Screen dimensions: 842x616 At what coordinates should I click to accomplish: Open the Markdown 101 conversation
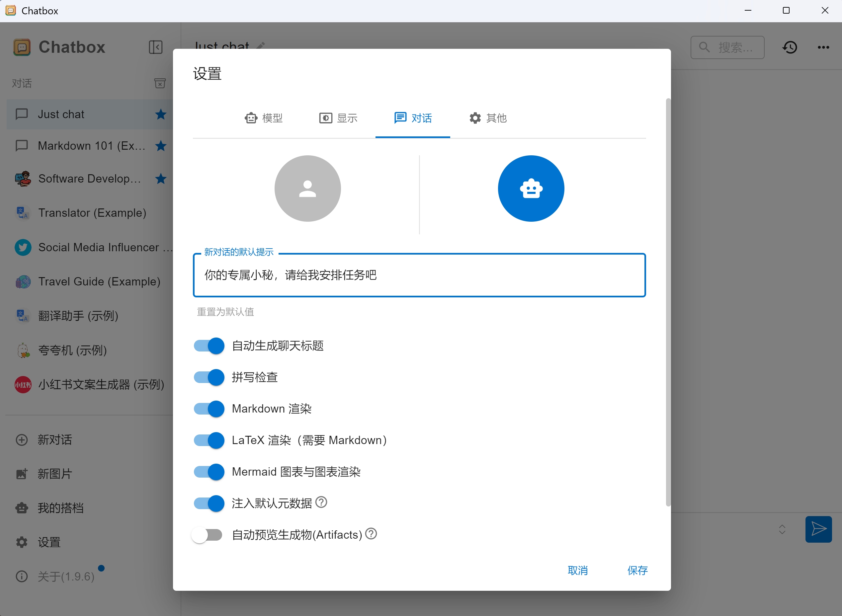click(90, 146)
